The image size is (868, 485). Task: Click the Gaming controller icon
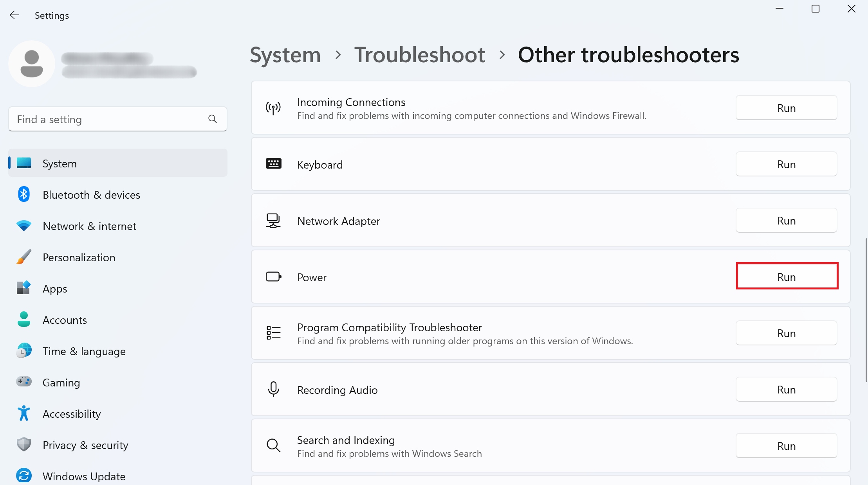click(x=24, y=381)
